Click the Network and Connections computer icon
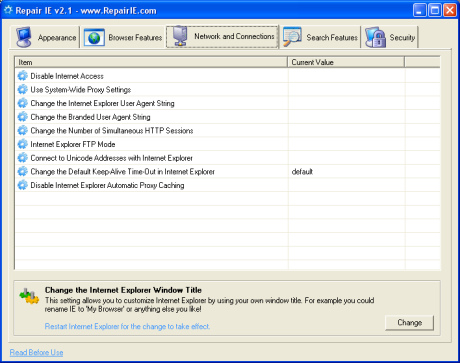This screenshot has height=363, width=460. click(180, 36)
